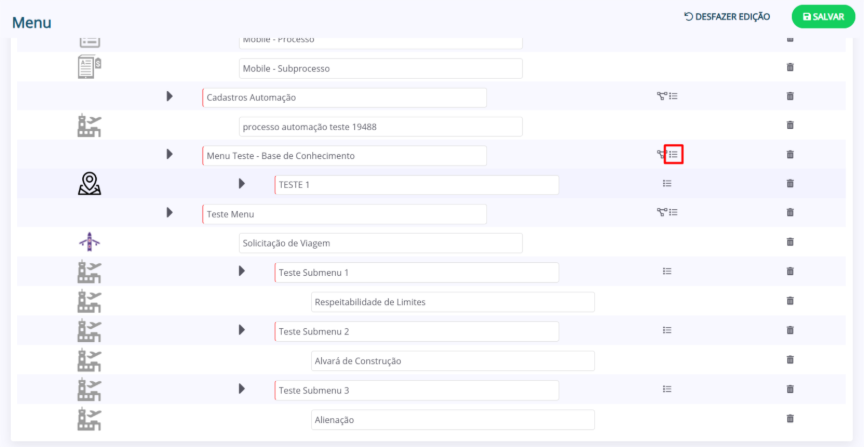The width and height of the screenshot is (864, 447).
Task: Edit the Mobile - Subprocesso name field
Action: 381,69
